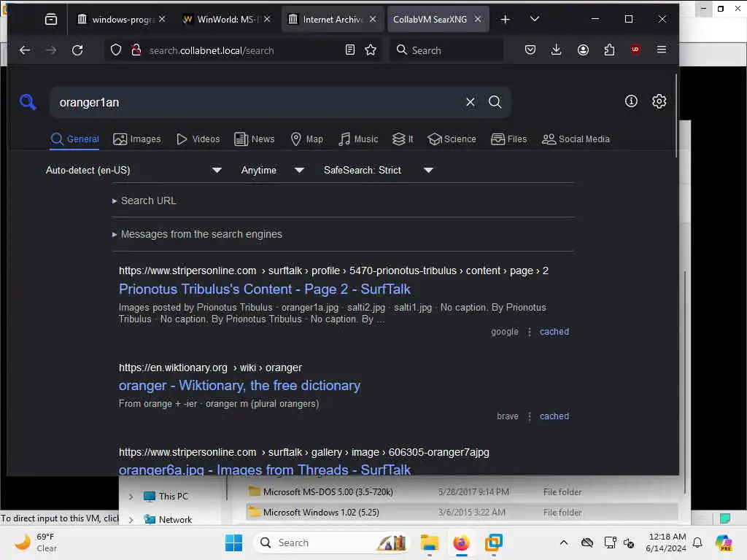
Task: Toggle Reader View in the address bar
Action: [x=350, y=50]
